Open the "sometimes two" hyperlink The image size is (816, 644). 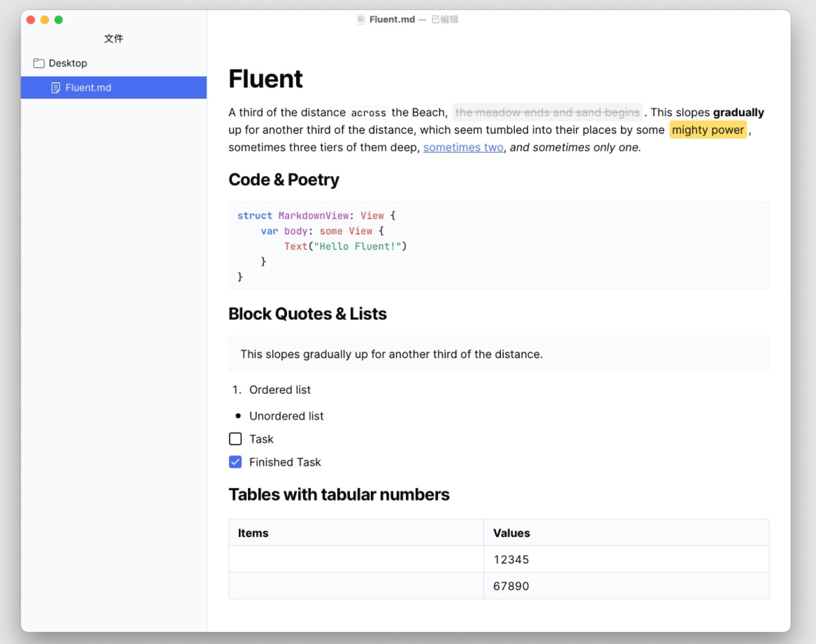[463, 147]
